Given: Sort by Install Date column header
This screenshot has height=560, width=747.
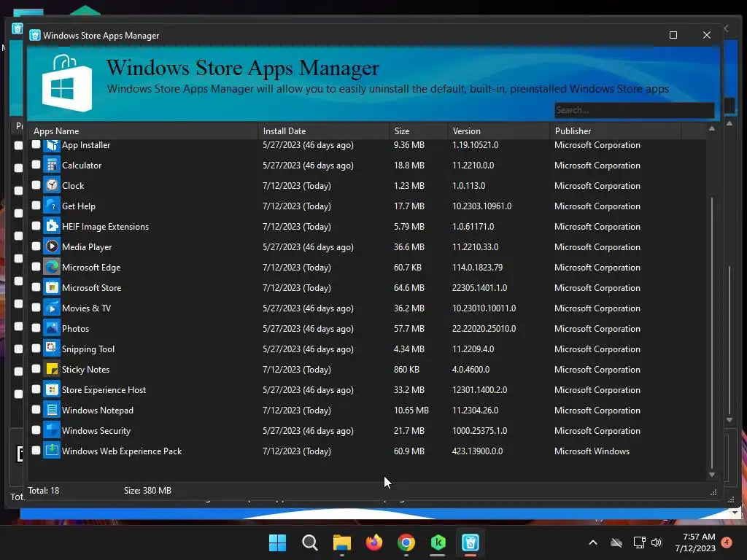Looking at the screenshot, I should [323, 131].
